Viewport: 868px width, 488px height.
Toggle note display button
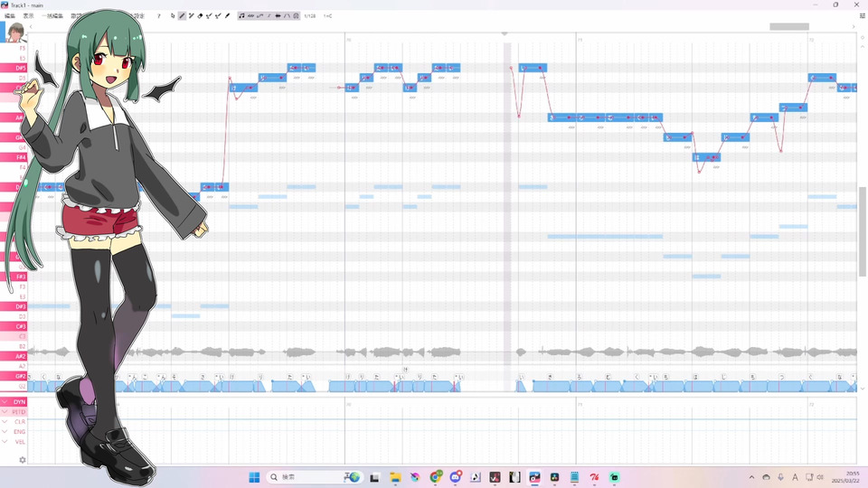(x=242, y=16)
